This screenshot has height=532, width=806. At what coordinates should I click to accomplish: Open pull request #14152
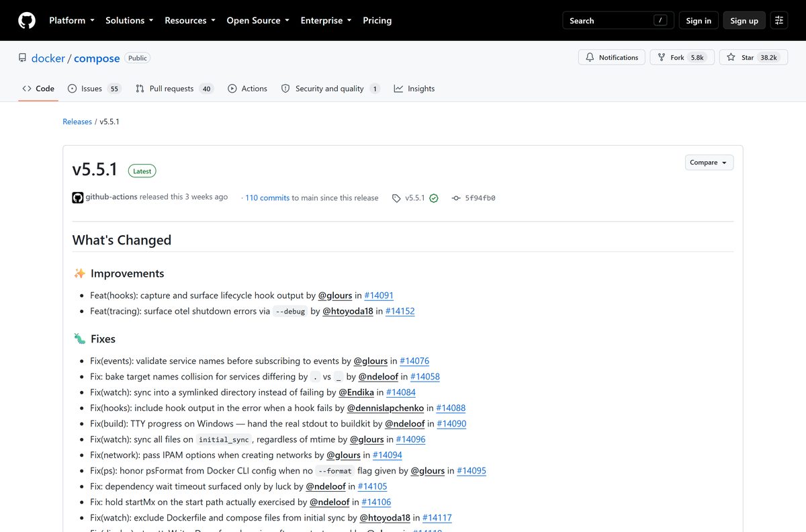pyautogui.click(x=400, y=311)
